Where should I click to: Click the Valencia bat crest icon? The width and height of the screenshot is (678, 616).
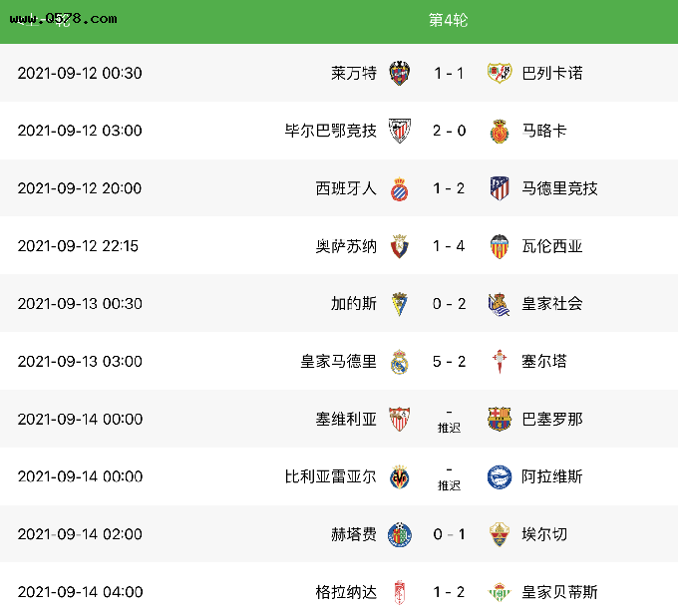point(500,246)
